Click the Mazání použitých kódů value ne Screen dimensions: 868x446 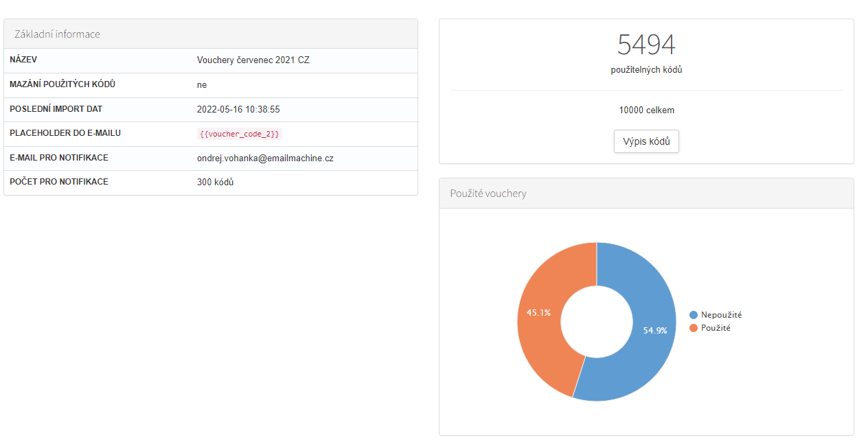[202, 85]
